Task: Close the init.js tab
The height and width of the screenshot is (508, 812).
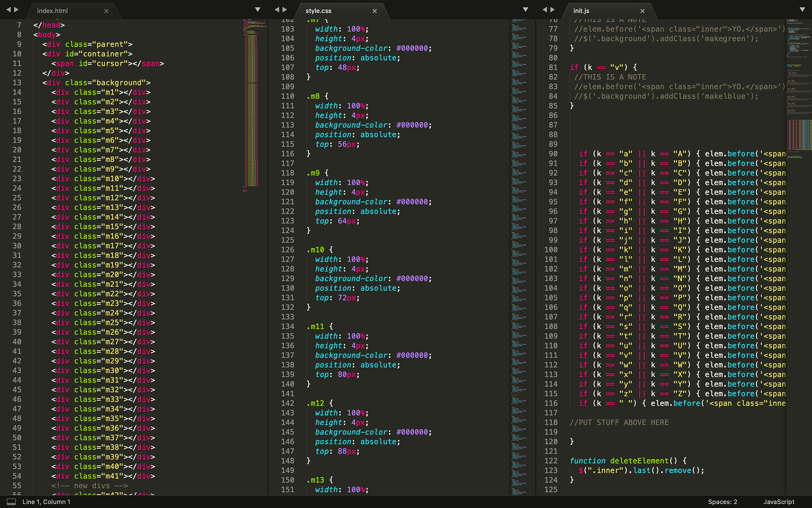Action: pyautogui.click(x=642, y=11)
